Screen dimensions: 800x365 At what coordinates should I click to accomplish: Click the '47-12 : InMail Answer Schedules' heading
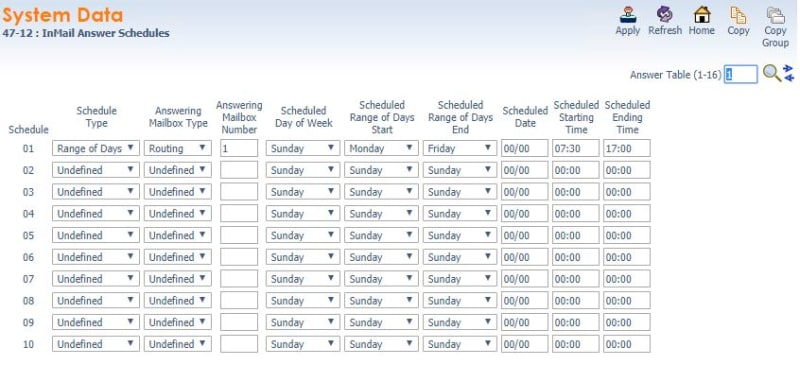click(86, 34)
